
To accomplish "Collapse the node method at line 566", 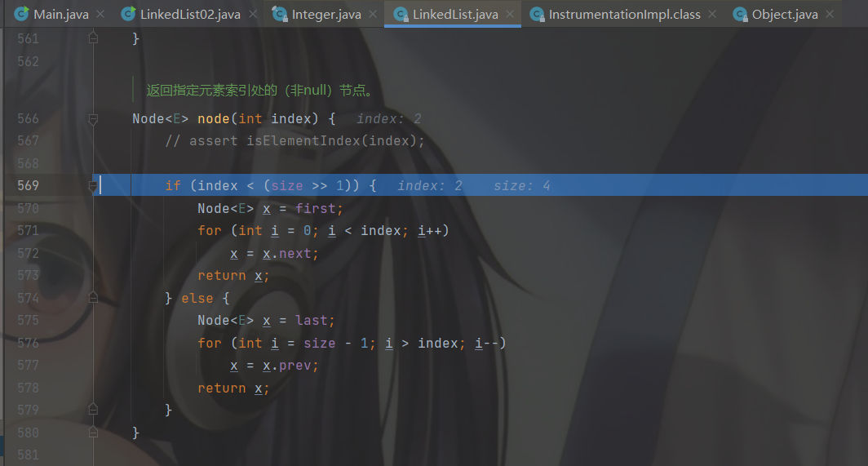I will (x=93, y=118).
